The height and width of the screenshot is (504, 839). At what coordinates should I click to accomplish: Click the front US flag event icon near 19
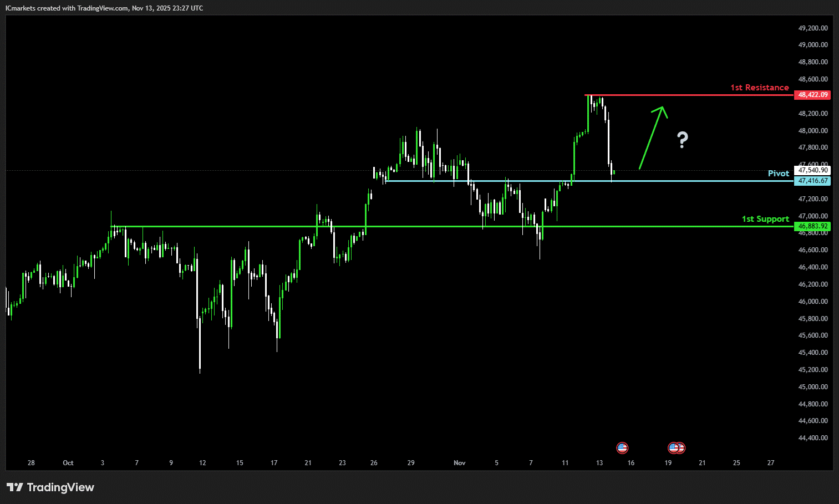[x=674, y=447]
